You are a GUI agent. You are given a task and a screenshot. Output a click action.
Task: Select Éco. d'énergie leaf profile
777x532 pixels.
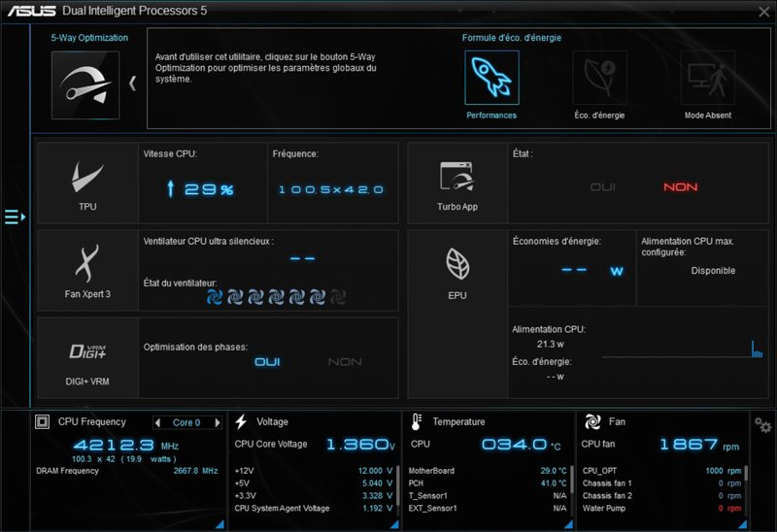(599, 78)
